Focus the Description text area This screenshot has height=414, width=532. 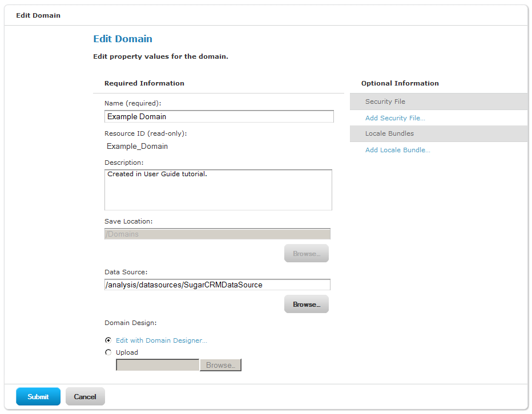click(218, 190)
